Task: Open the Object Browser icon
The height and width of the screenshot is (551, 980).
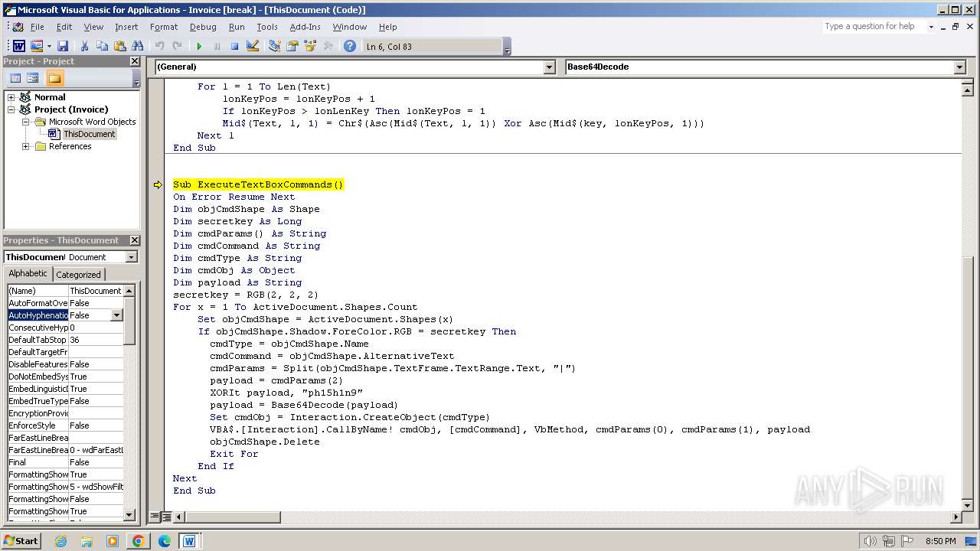Action: (310, 47)
